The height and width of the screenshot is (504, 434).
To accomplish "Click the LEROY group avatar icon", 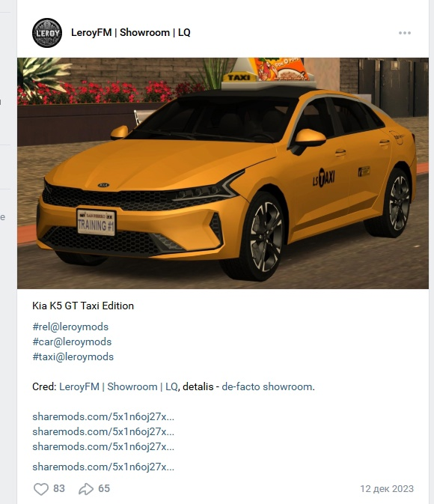I will pyautogui.click(x=47, y=33).
